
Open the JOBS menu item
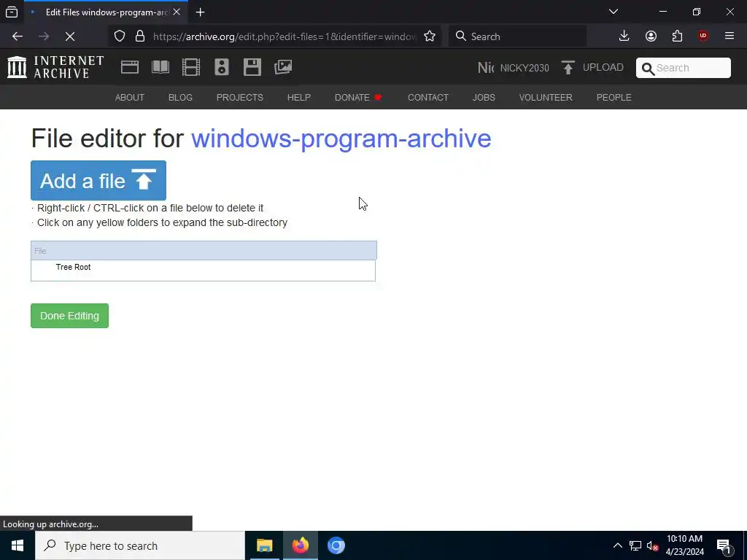coord(484,98)
